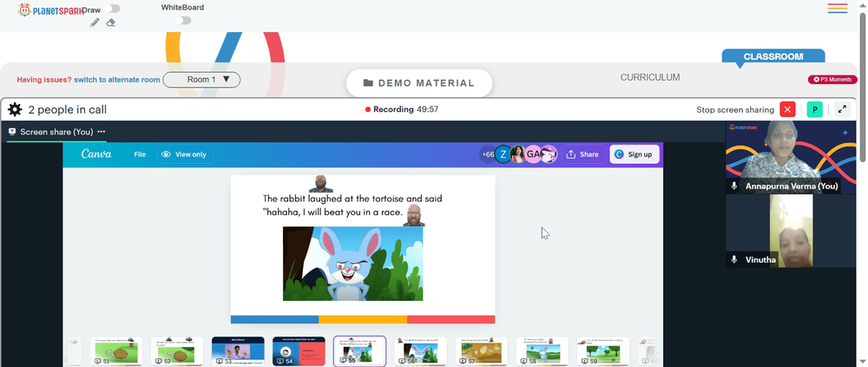Switch to the Curriculum tab
This screenshot has width=868, height=367.
[650, 77]
